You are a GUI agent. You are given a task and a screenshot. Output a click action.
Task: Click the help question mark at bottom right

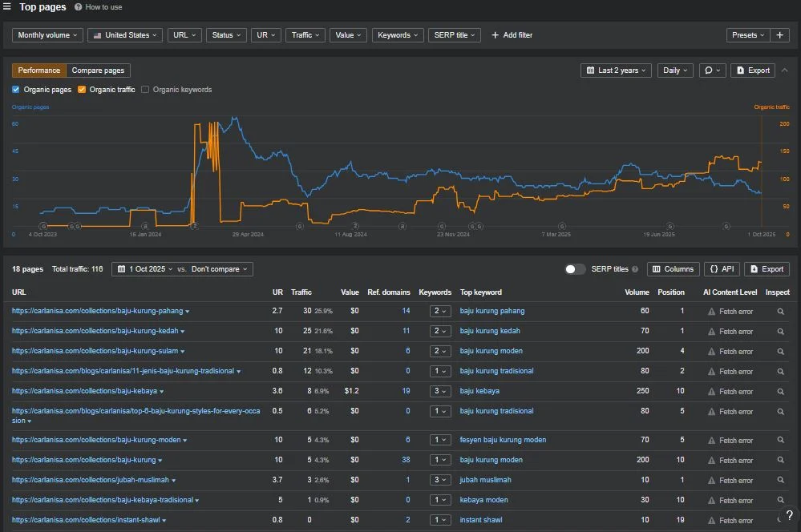[789, 515]
